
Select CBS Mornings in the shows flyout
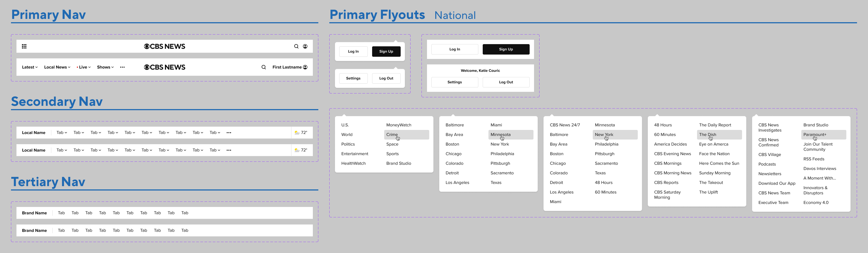tap(668, 163)
